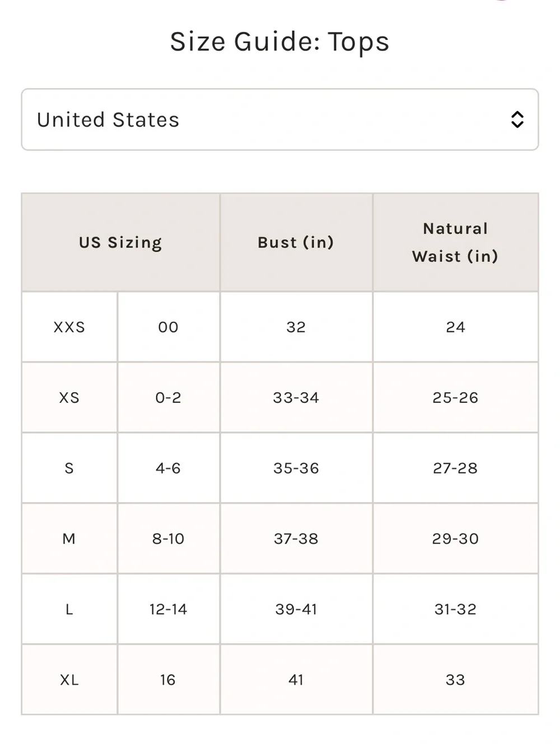Click the 33-34 bust measurement
This screenshot has width=560, height=747.
point(296,398)
